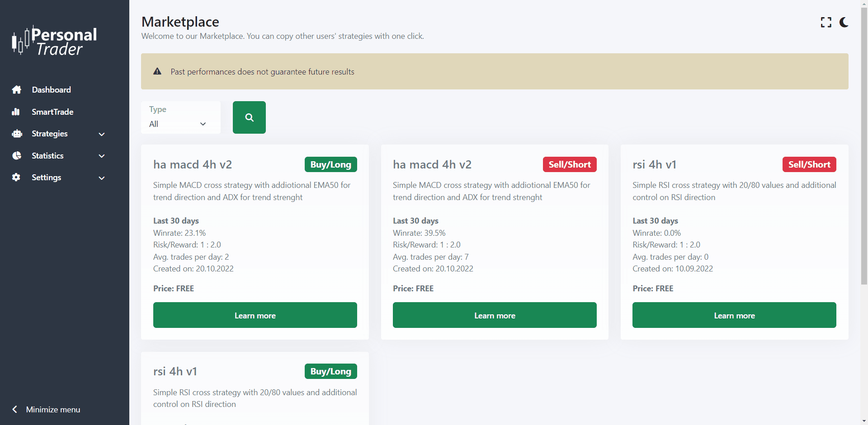This screenshot has width=868, height=425.
Task: Click the SmartTrade bar chart icon
Action: click(16, 112)
